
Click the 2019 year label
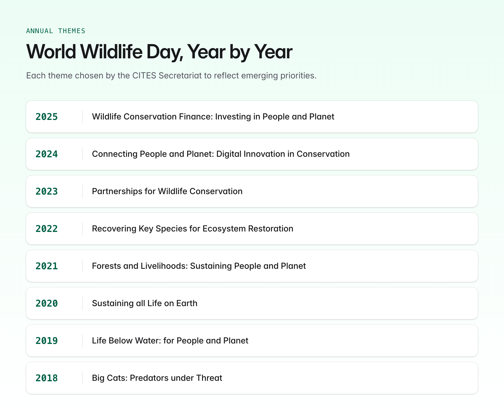(x=47, y=341)
